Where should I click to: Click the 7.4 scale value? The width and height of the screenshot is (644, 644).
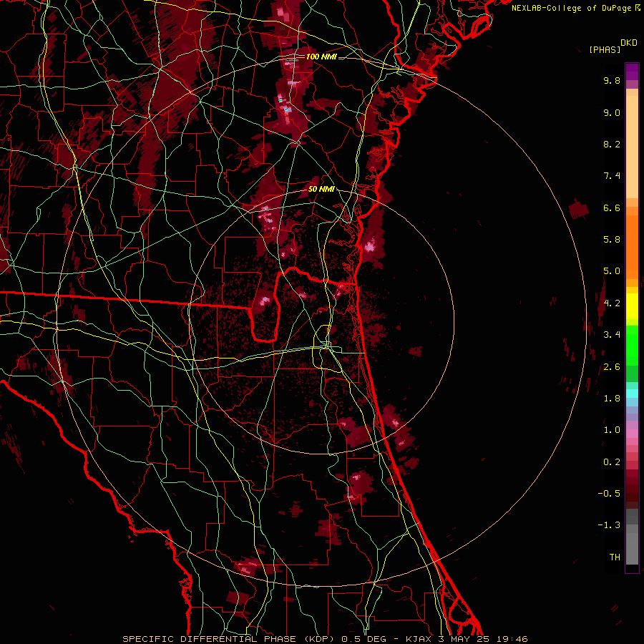(612, 176)
